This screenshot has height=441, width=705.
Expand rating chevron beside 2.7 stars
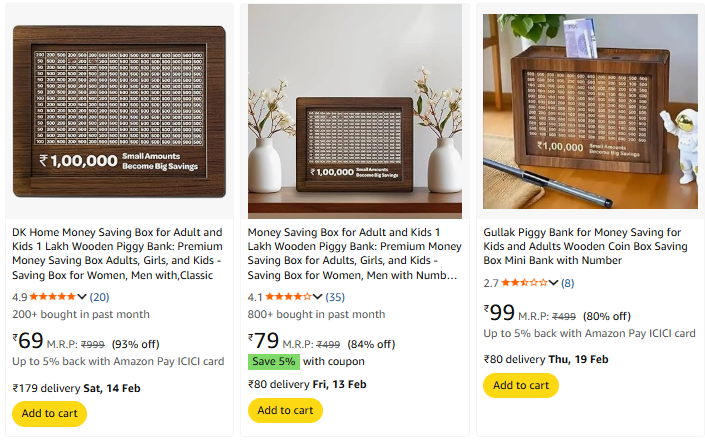tap(553, 283)
